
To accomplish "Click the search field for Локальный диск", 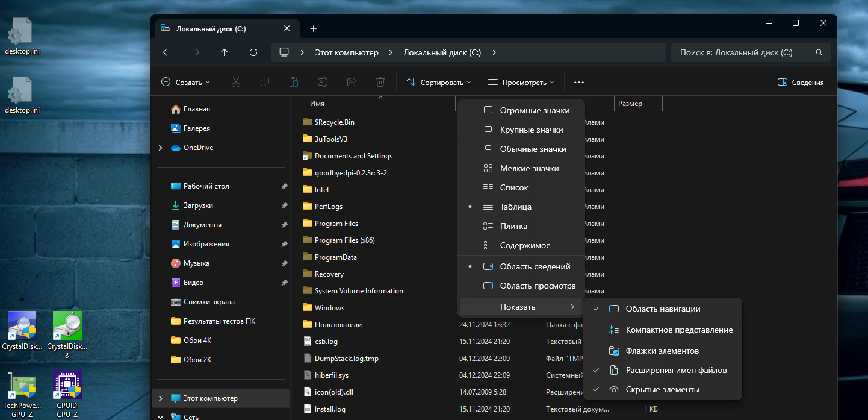I will coord(743,52).
